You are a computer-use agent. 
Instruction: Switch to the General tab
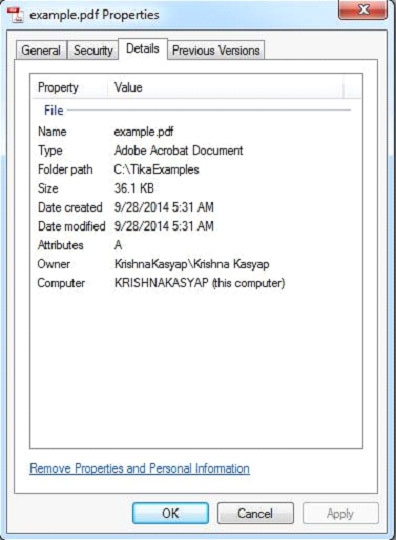coord(41,51)
